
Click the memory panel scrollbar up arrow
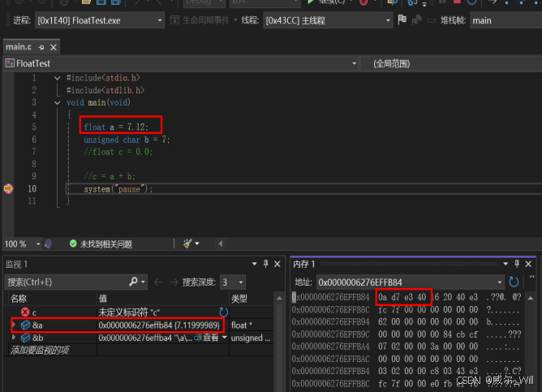pyautogui.click(x=531, y=299)
